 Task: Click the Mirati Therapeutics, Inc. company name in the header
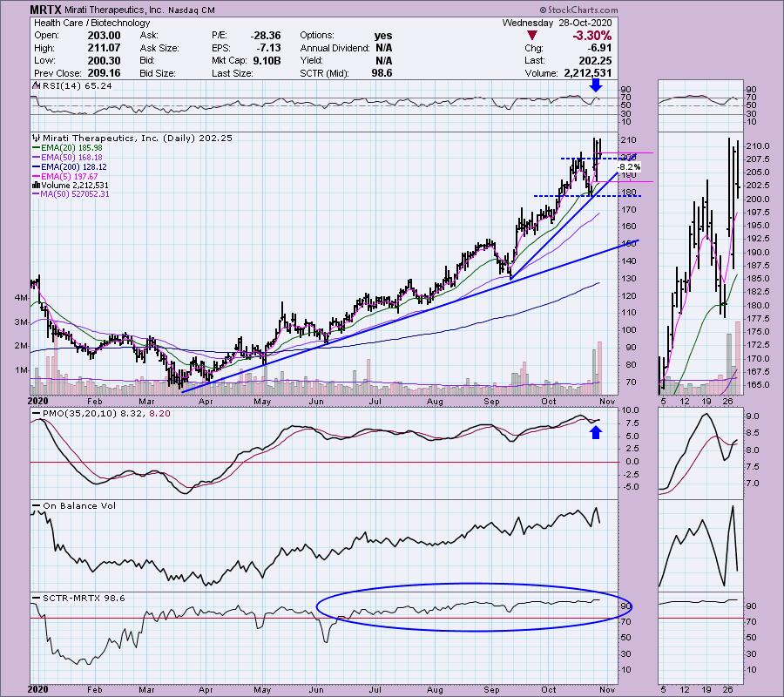114,10
